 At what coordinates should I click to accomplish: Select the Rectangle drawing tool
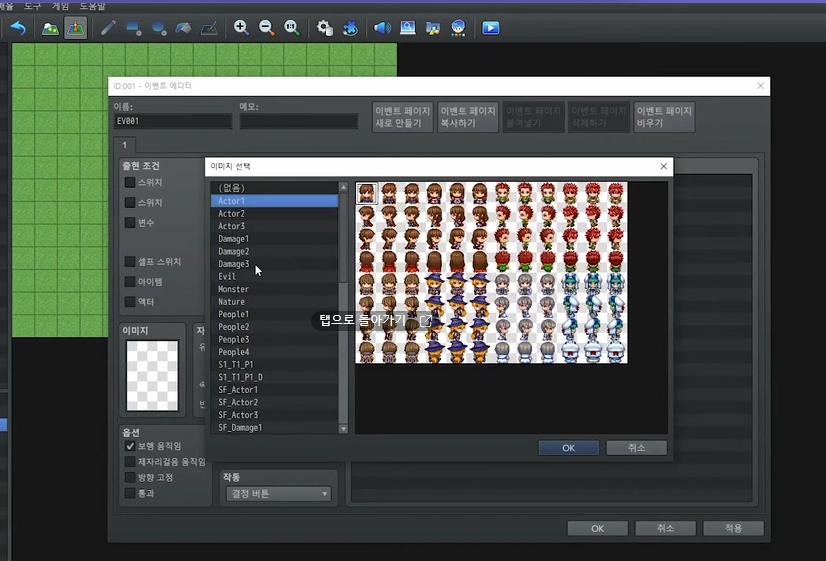click(133, 28)
